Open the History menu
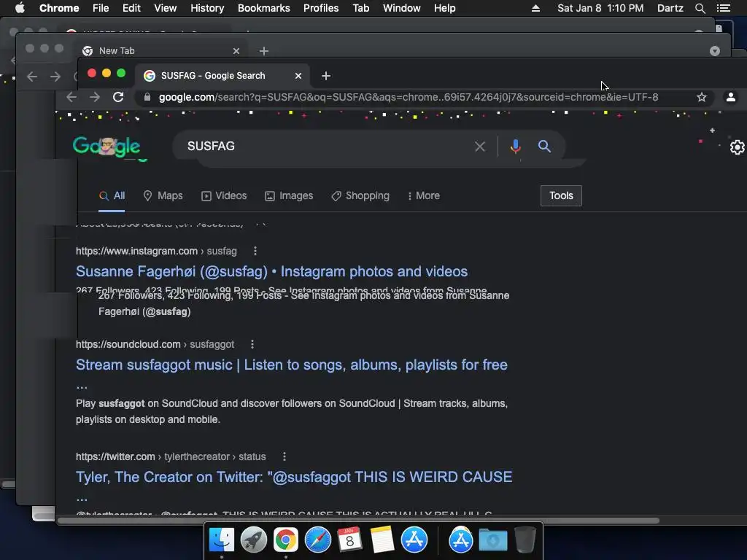 coord(207,8)
